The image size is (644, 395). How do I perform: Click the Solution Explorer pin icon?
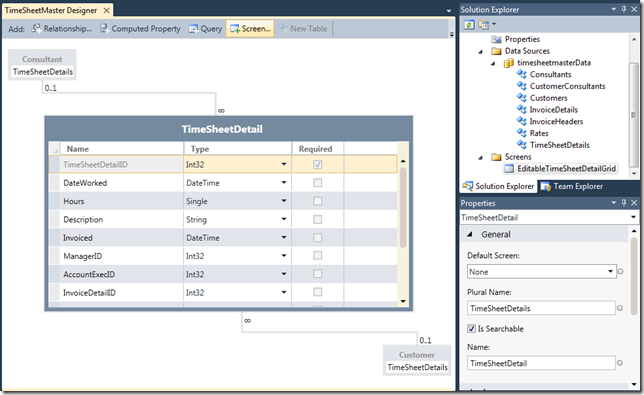(x=624, y=9)
